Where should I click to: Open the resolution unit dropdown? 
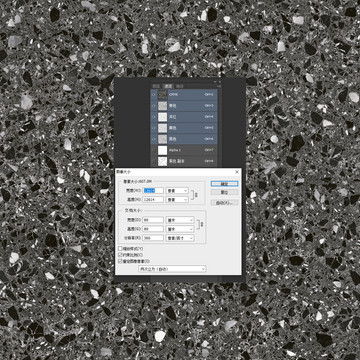(180, 238)
